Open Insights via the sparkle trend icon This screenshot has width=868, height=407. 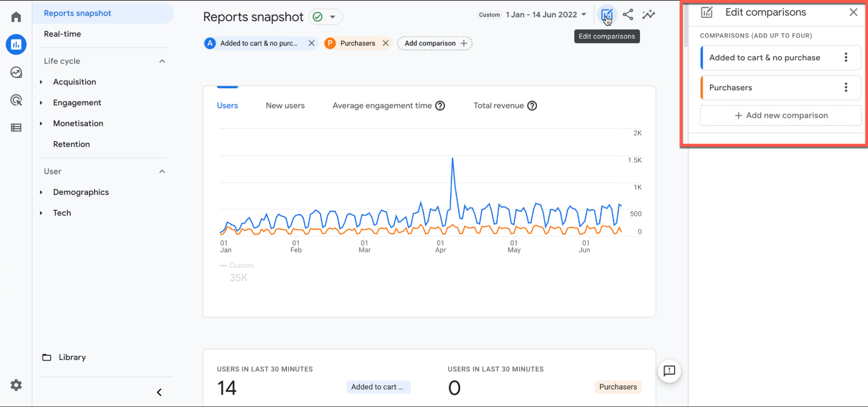648,14
